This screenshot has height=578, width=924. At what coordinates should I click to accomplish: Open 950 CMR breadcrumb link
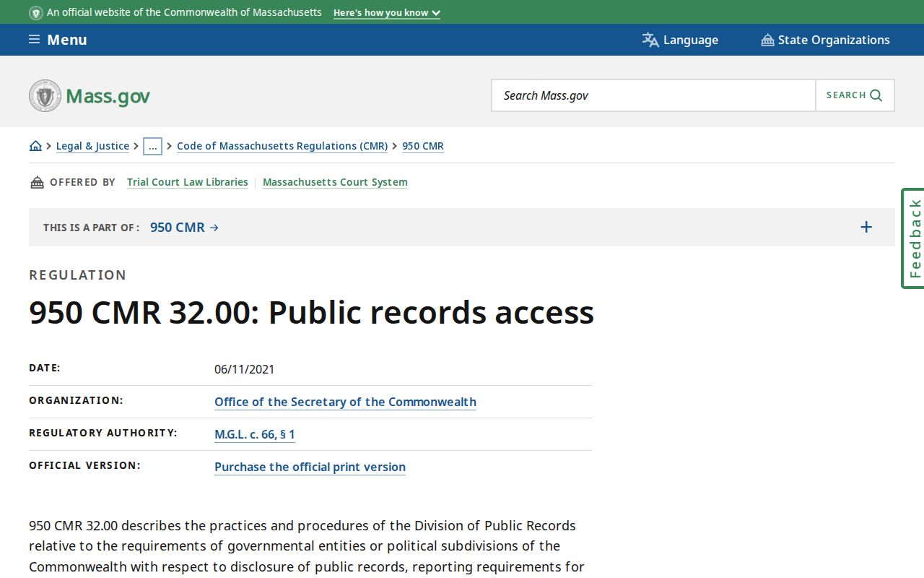click(x=423, y=146)
